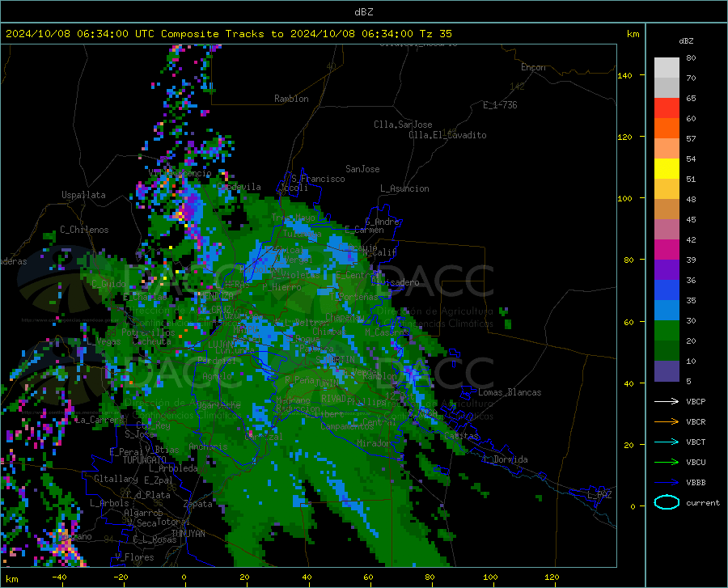728x588 pixels.
Task: Click the 'VBBB' legend label
Action: pyautogui.click(x=696, y=483)
